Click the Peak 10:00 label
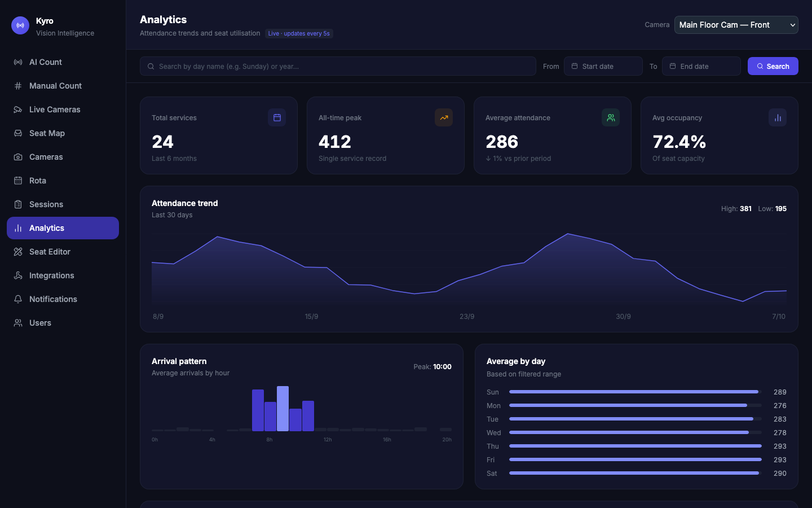Screen dimensions: 812x508 (433, 367)
